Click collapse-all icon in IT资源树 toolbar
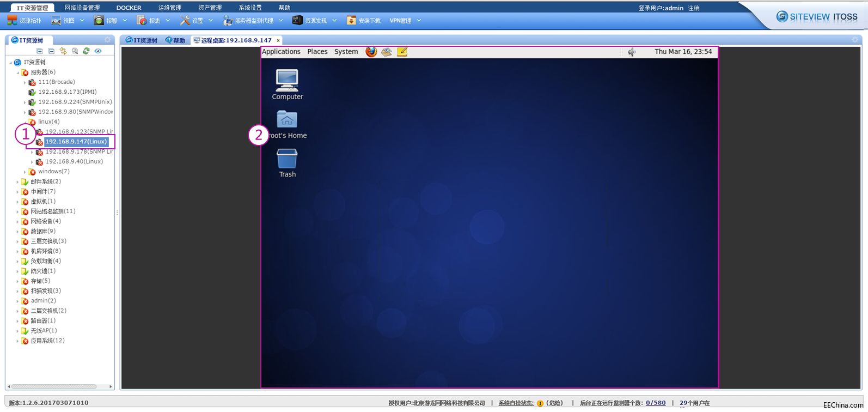868x412 pixels. (51, 51)
